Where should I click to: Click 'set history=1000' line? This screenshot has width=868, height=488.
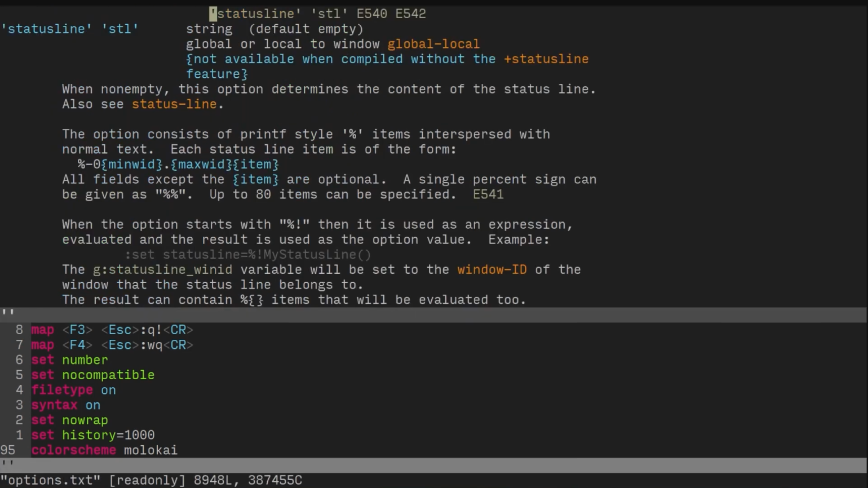92,435
